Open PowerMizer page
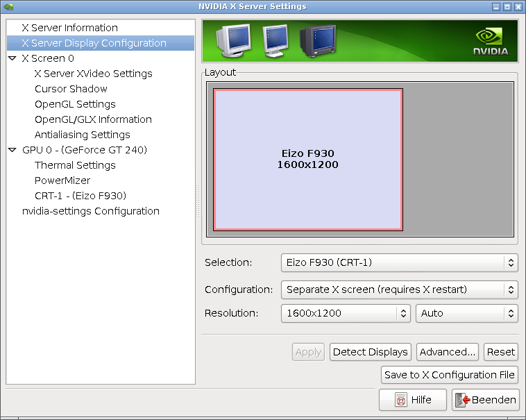Viewport: 526px width, 420px height. click(x=62, y=180)
